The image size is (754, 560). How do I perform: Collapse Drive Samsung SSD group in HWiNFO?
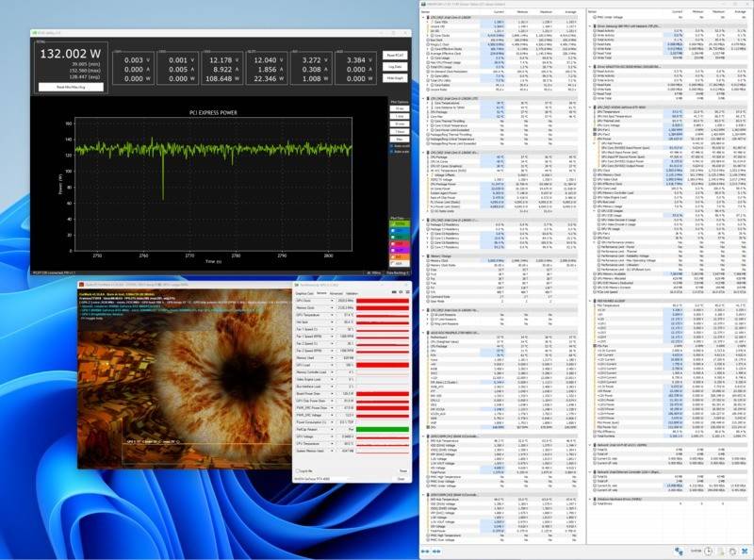coord(591,26)
